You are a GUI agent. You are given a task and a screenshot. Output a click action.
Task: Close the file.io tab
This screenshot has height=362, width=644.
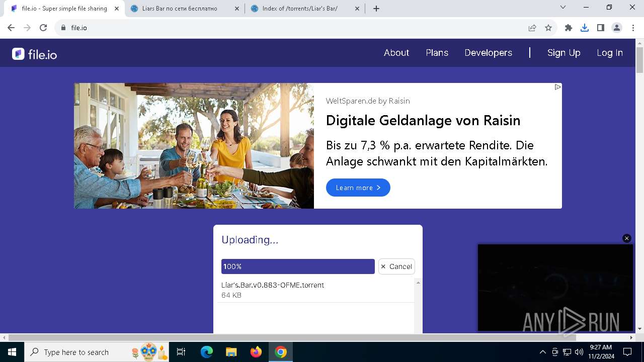(x=117, y=9)
